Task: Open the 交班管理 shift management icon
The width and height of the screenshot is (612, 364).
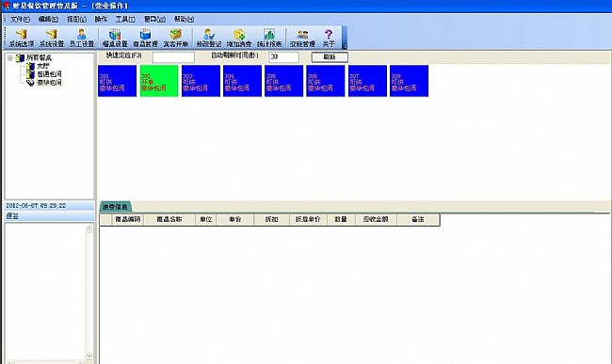Action: pos(302,39)
